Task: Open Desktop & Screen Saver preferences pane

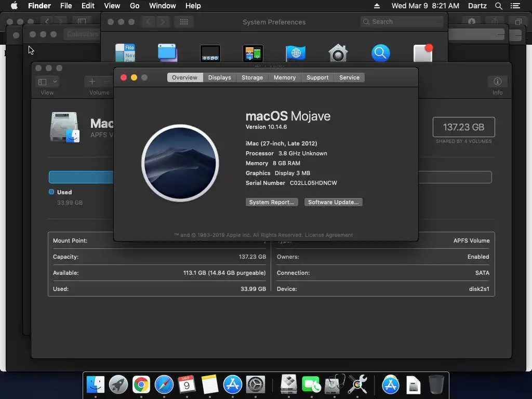Action: point(168,52)
